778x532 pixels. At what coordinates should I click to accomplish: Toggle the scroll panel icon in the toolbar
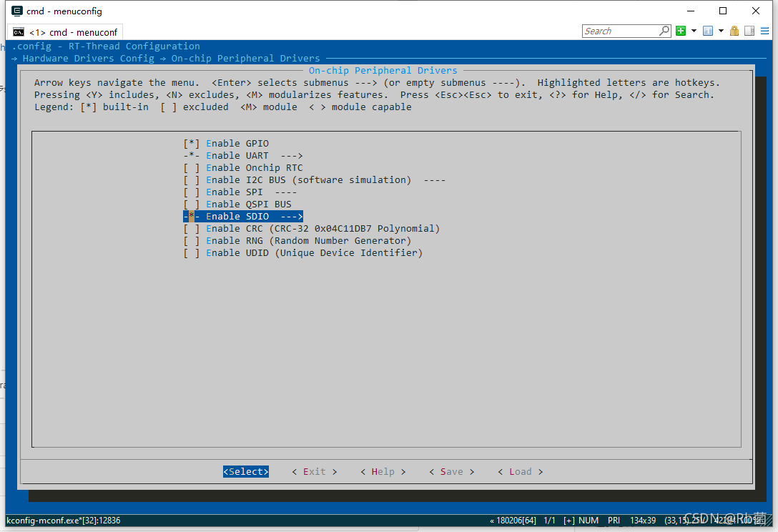click(x=749, y=31)
